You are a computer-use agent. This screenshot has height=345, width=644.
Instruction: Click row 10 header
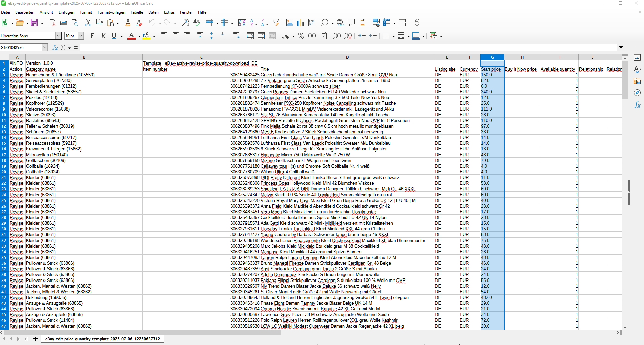pyautogui.click(x=4, y=115)
